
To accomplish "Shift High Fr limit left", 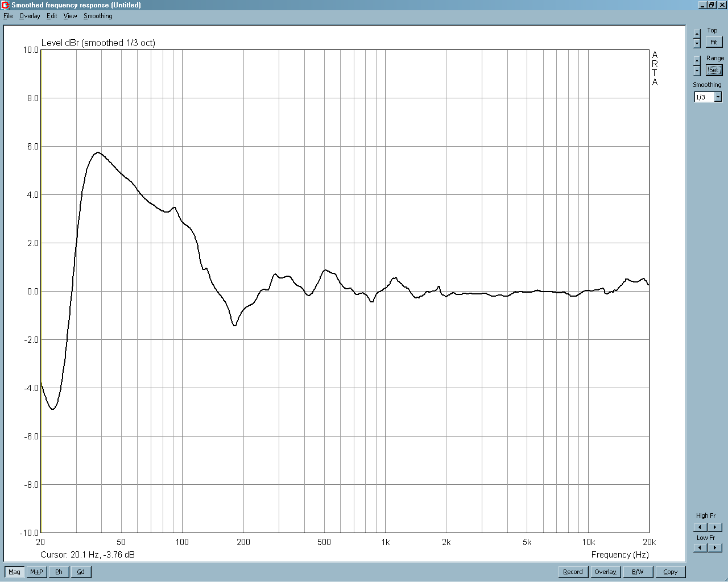I will [701, 527].
